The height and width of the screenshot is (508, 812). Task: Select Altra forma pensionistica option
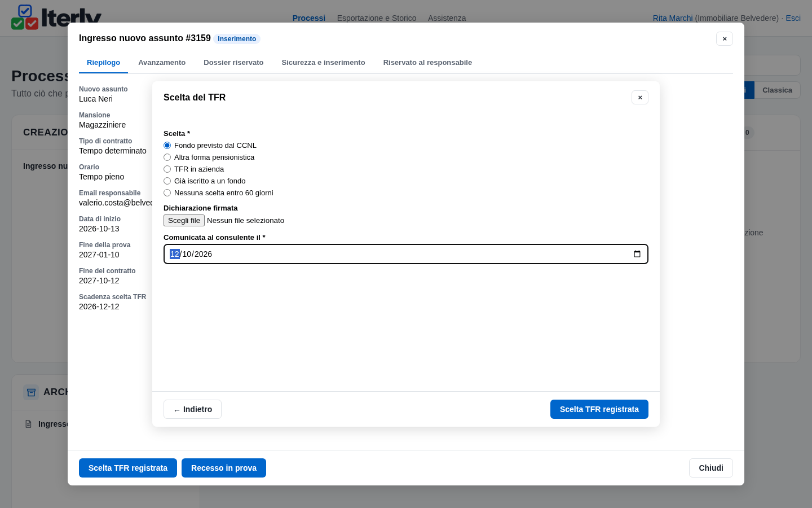click(x=167, y=157)
